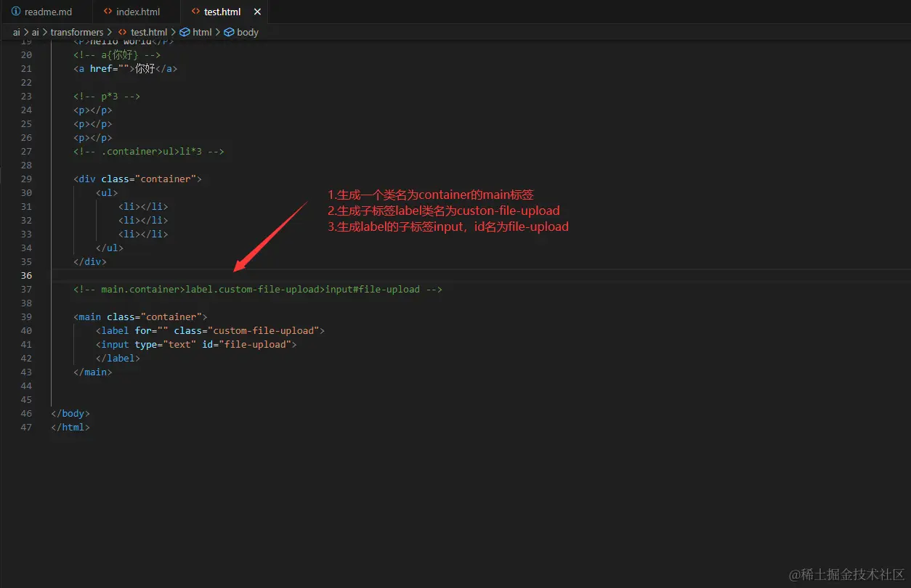Click the label class="custom-file-upload" line
Viewport: 911px width, 588px height.
[210, 330]
